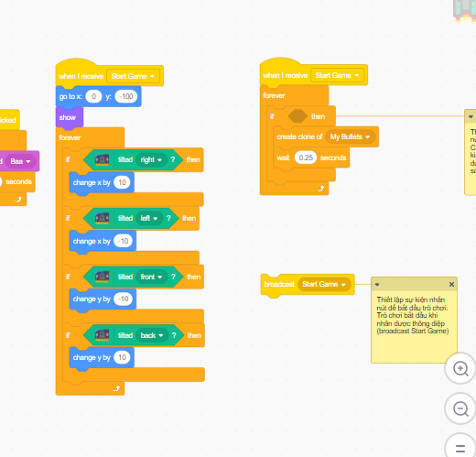Open Baa sound dropdown
This screenshot has width=476, height=457.
21,161
